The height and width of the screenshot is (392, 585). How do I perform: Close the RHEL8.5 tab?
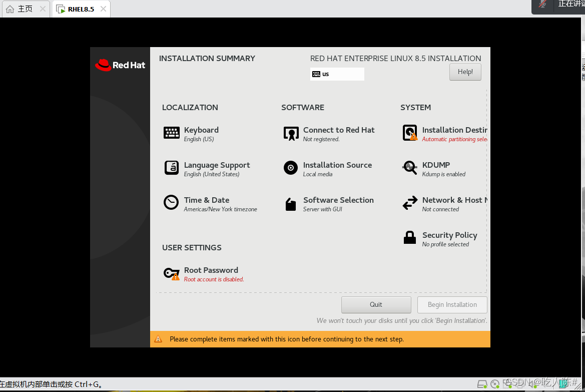pos(104,9)
